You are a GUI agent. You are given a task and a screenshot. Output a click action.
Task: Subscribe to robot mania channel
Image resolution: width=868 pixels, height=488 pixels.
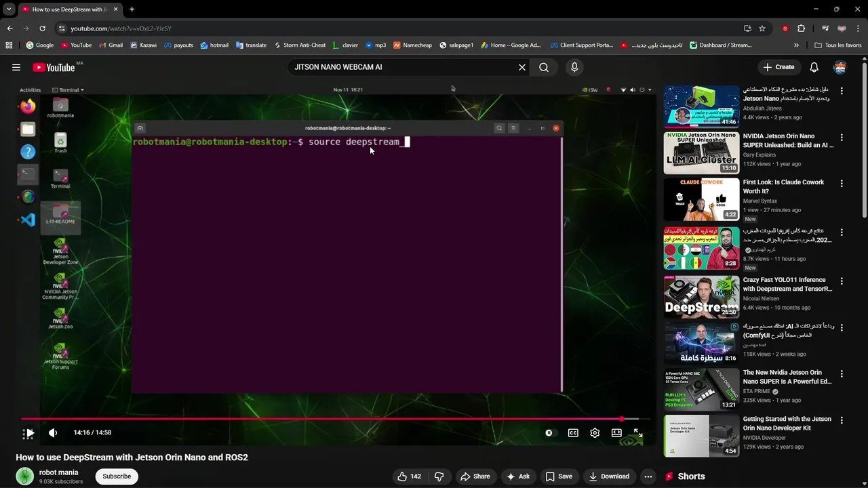click(x=117, y=476)
